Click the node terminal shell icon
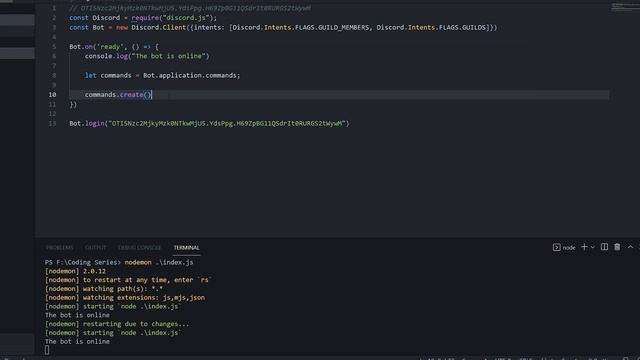 point(556,247)
